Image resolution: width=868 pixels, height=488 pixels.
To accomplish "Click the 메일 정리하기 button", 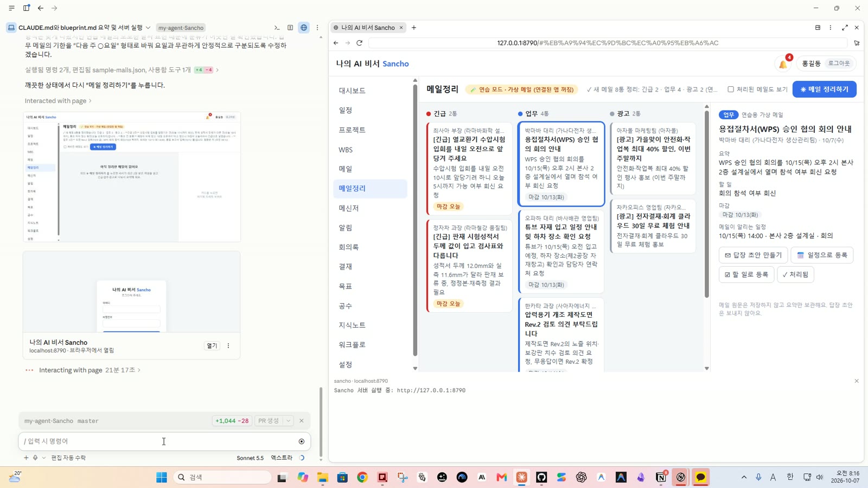I will pyautogui.click(x=824, y=89).
